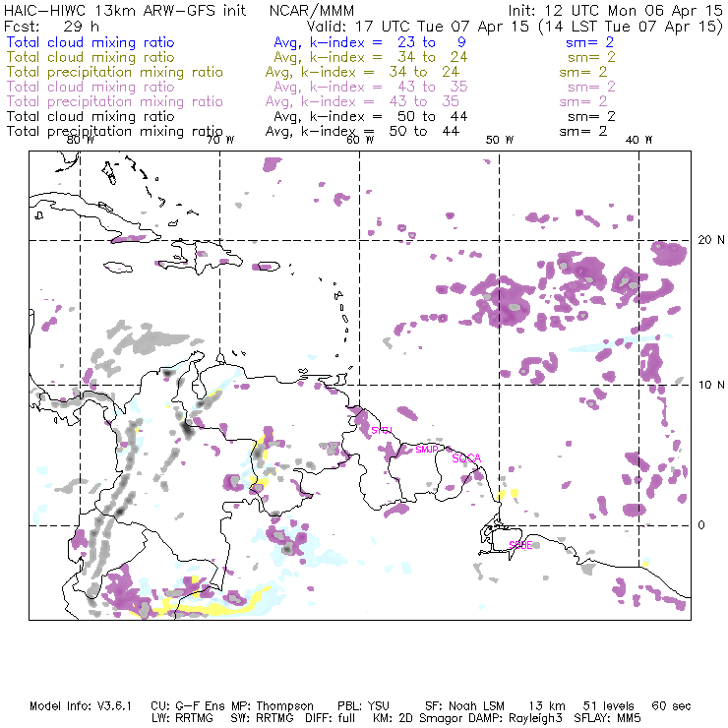728x728 pixels.
Task: Click the blue 'Total cloud mixing ratio' legend line
Action: [91, 42]
